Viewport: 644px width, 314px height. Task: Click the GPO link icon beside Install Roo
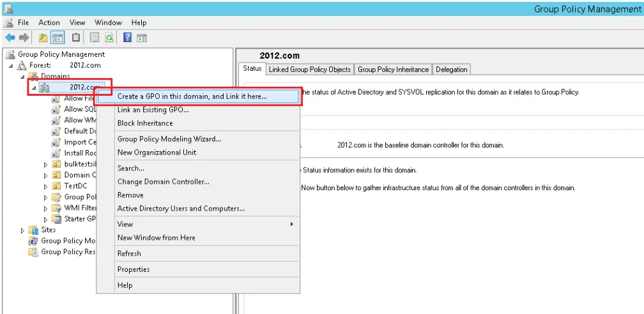pos(56,153)
